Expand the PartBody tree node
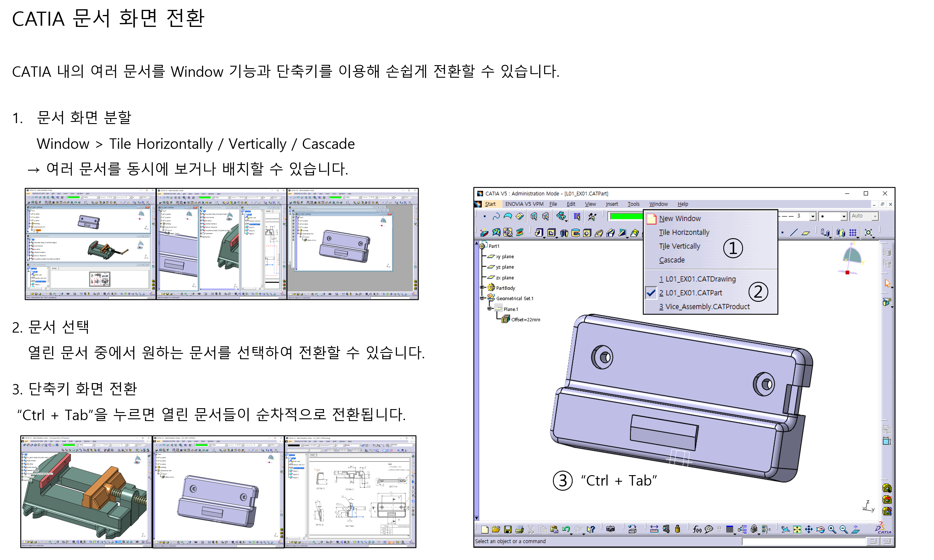The height and width of the screenshot is (560, 934). tap(482, 287)
